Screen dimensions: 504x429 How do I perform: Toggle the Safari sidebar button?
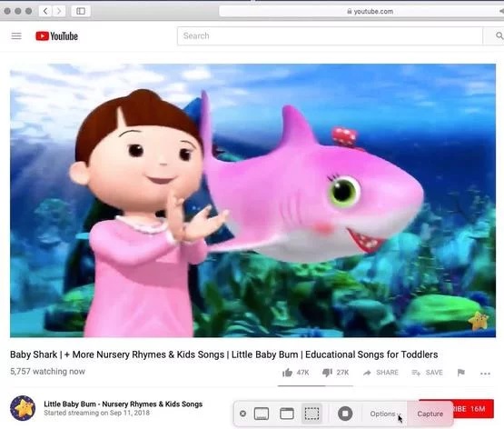(x=81, y=11)
